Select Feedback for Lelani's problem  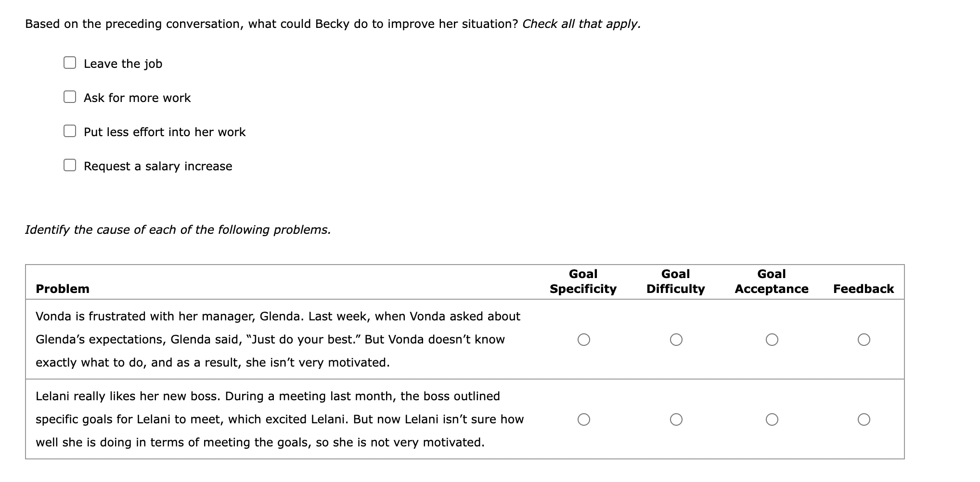click(864, 420)
